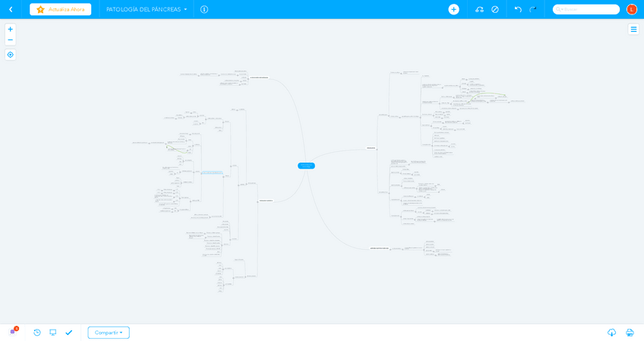The width and height of the screenshot is (644, 341).
Task: Add a new topic with the plus icon
Action: click(x=453, y=9)
